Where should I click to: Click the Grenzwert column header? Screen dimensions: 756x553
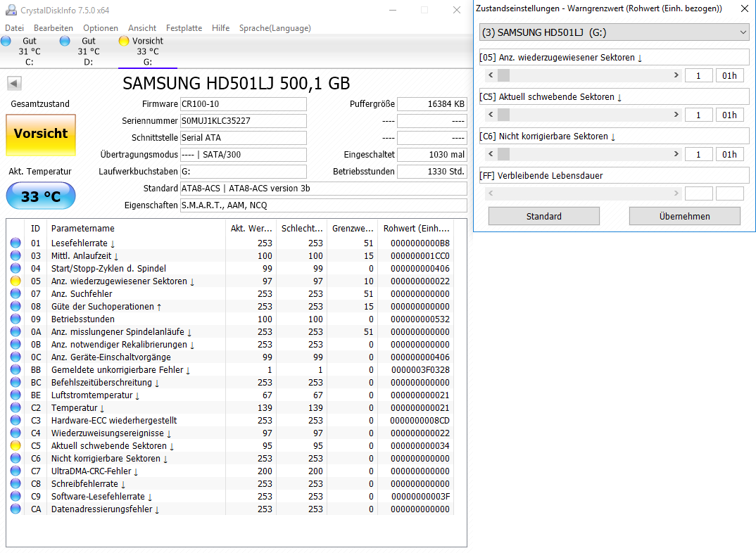click(x=353, y=229)
